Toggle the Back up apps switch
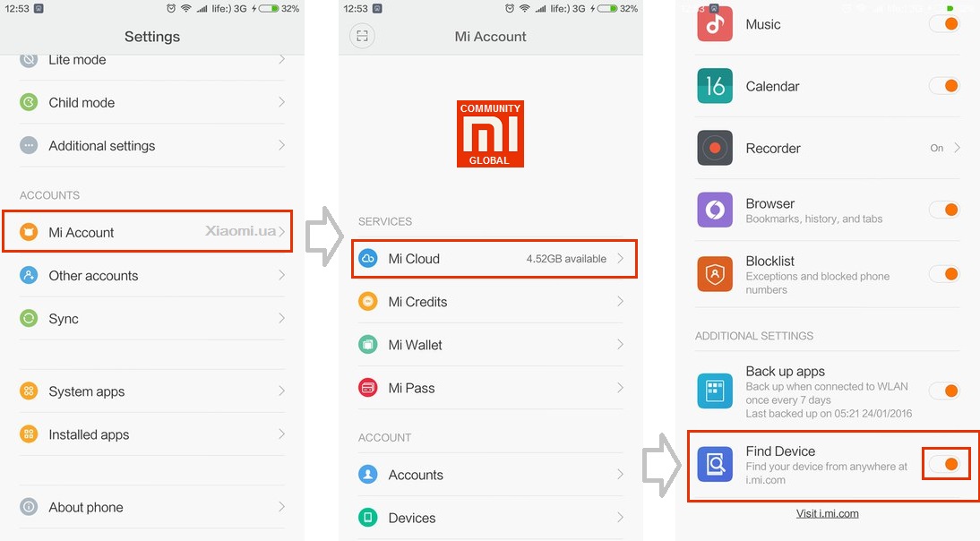980x541 pixels. click(945, 391)
